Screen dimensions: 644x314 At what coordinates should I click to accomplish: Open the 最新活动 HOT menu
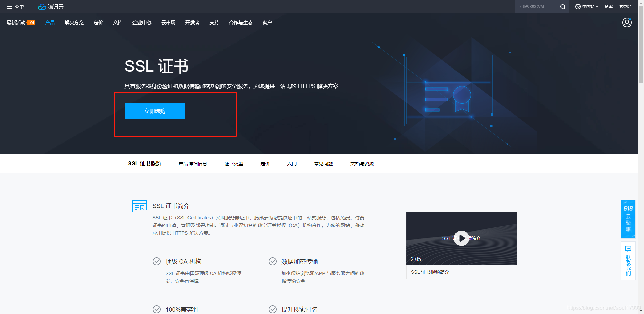21,23
